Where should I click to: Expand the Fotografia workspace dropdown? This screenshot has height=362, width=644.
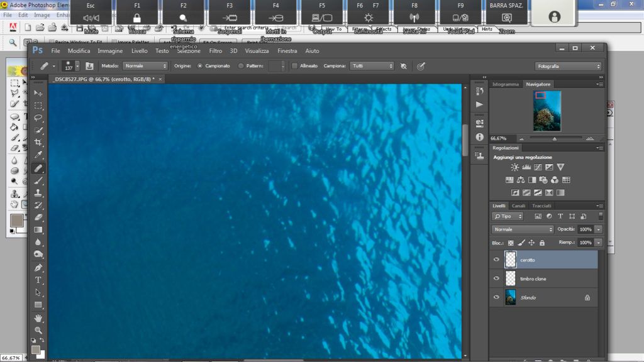568,66
